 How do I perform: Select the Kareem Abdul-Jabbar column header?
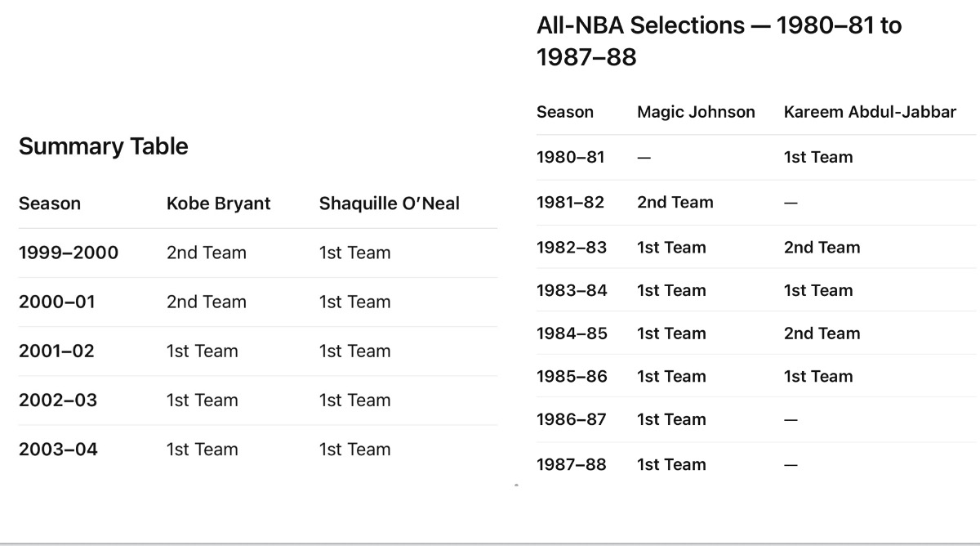tap(870, 112)
